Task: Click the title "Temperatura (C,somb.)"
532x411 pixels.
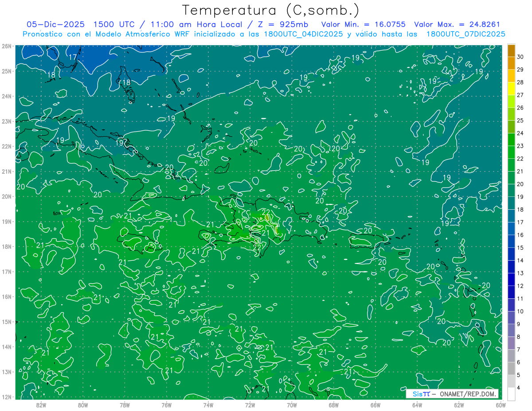Action: [271, 10]
